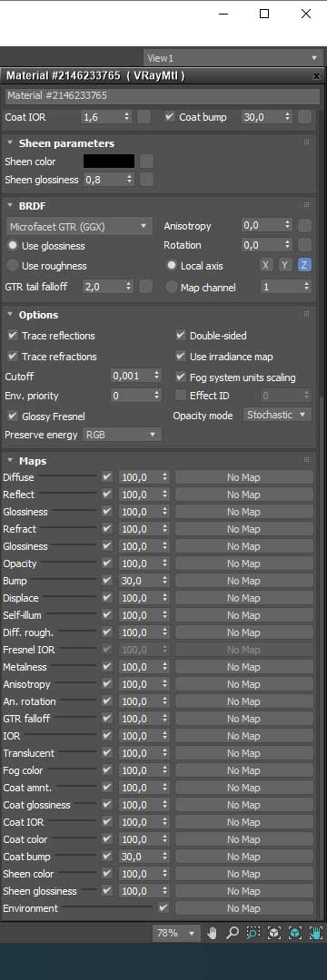The width and height of the screenshot is (327, 980).
Task: Click the Bump No Map button
Action: pos(243,581)
